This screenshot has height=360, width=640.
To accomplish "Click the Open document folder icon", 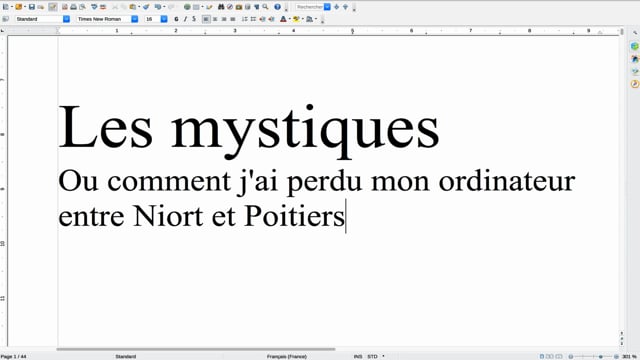I will pyautogui.click(x=19, y=7).
